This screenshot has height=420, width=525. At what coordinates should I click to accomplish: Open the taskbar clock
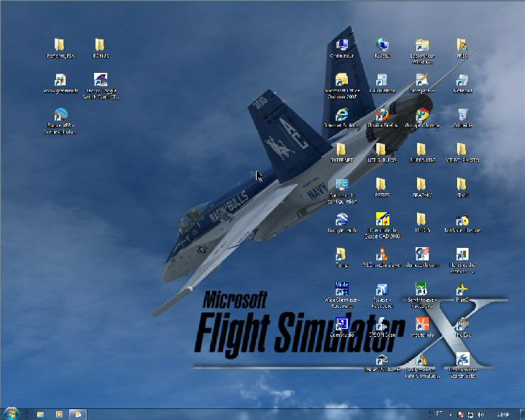click(x=502, y=415)
